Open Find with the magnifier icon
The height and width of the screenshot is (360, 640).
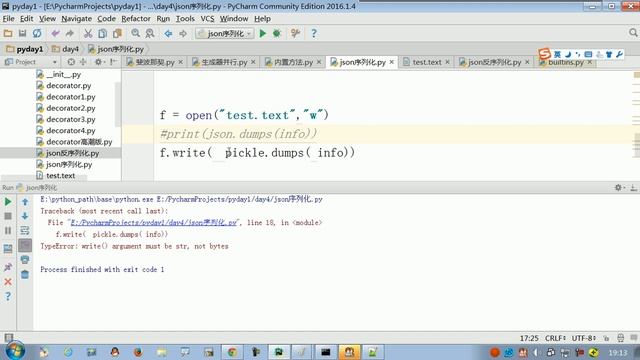pyautogui.click(x=136, y=33)
